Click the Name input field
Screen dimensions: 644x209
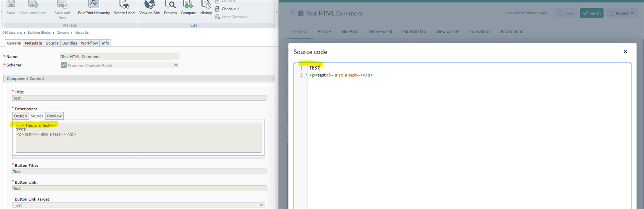120,57
